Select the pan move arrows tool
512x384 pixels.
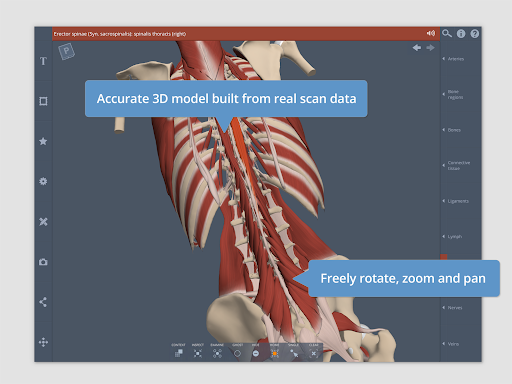point(43,342)
